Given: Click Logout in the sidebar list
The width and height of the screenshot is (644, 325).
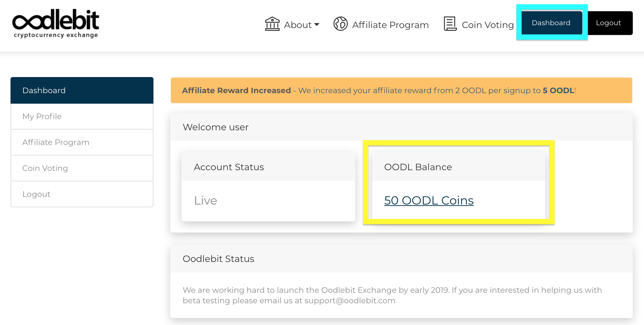Looking at the screenshot, I should (x=82, y=194).
